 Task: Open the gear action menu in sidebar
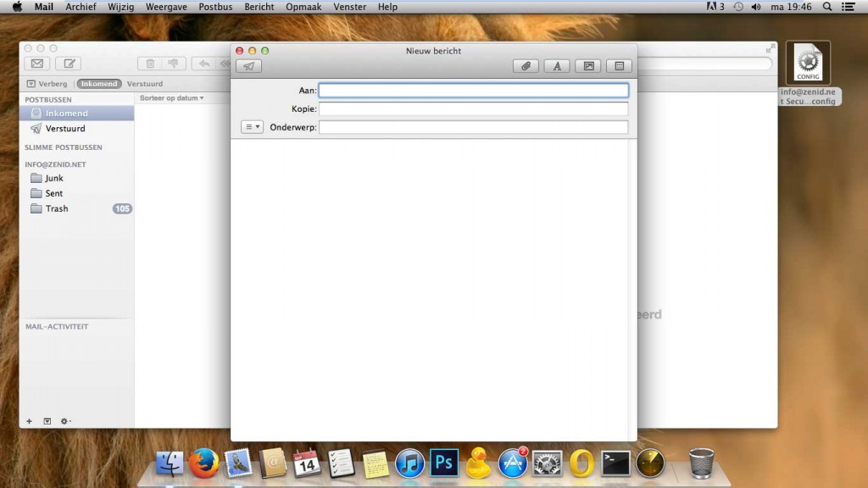65,421
